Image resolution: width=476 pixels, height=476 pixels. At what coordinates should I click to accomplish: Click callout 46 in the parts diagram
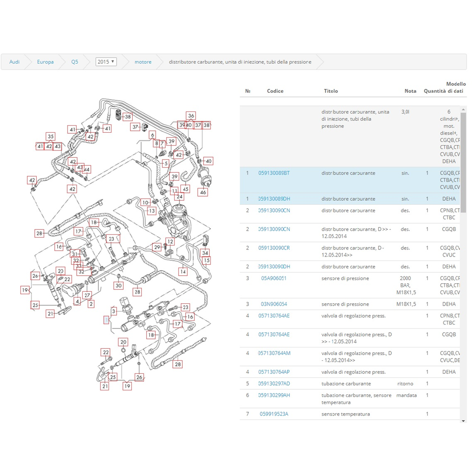coord(203,192)
